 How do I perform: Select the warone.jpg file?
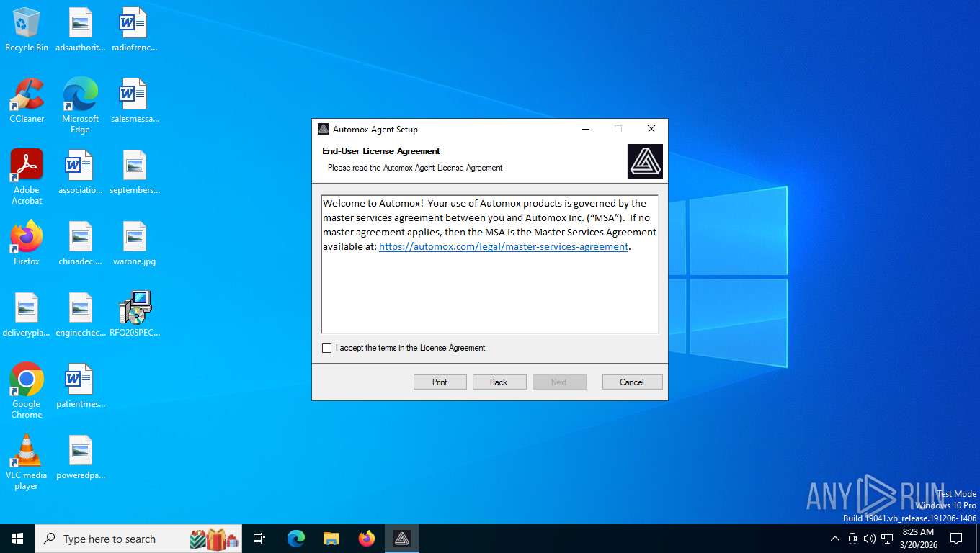[135, 243]
